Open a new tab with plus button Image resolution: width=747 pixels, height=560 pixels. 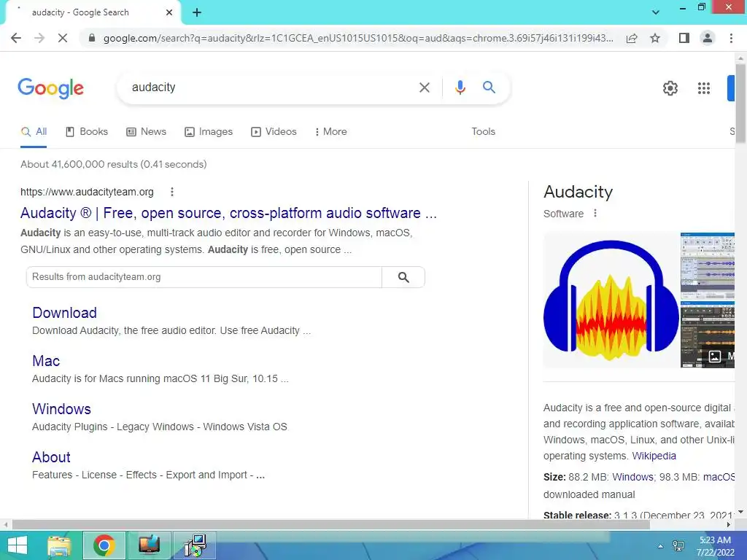coord(197,12)
